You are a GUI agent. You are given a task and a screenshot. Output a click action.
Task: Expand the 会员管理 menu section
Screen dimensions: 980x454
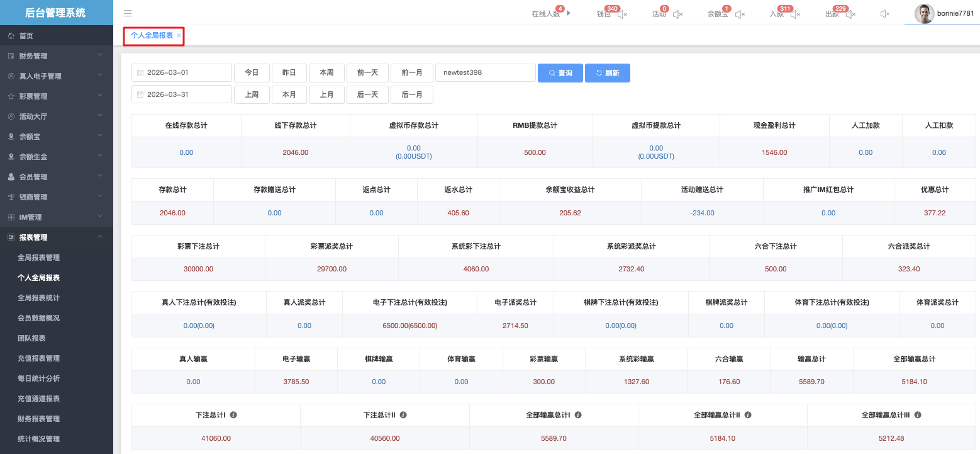point(57,177)
